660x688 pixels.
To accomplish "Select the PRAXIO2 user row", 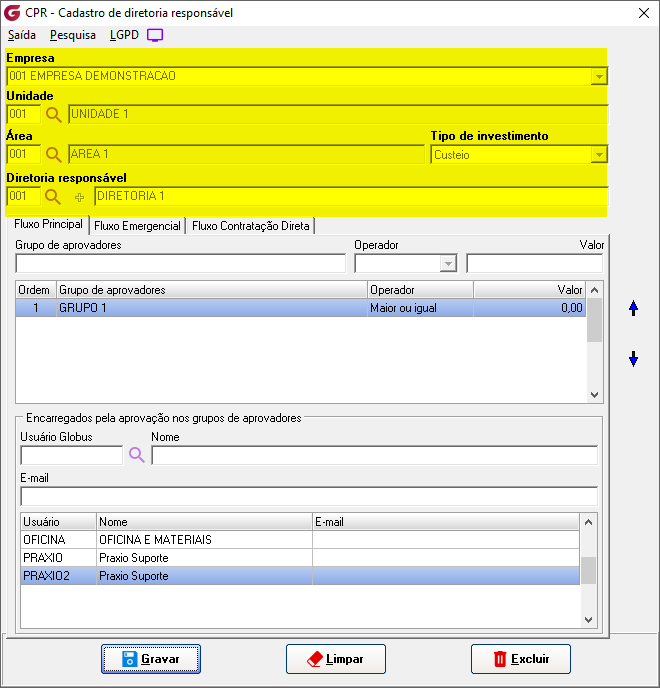I will coord(300,576).
